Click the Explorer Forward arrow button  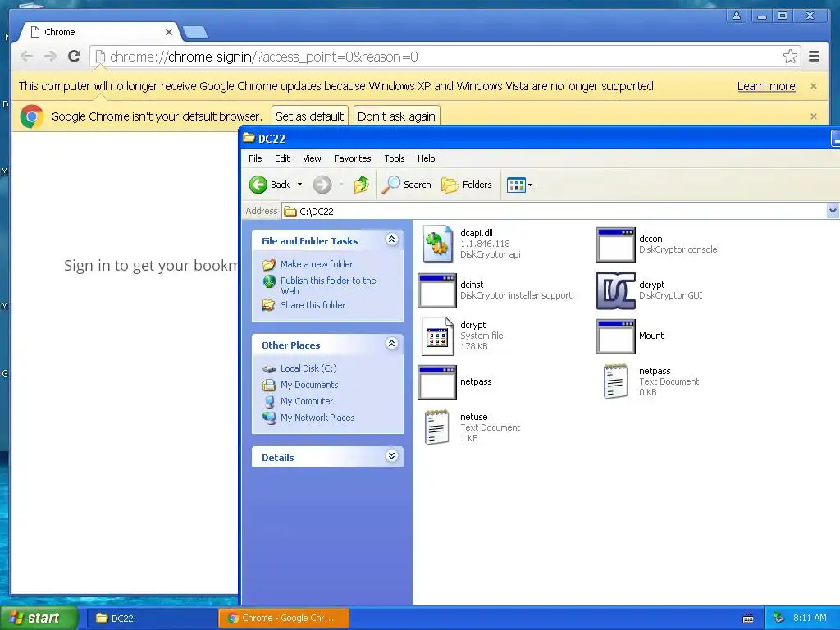(x=322, y=185)
